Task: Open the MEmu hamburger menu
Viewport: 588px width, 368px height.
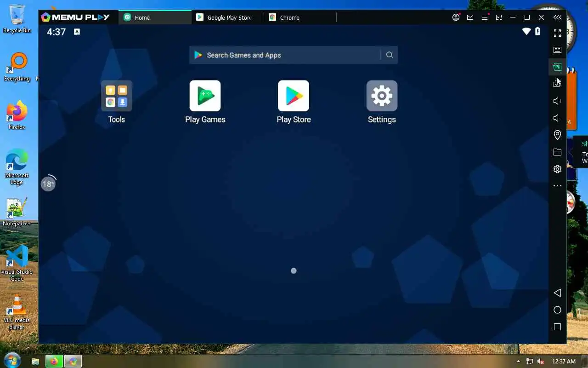Action: point(485,17)
